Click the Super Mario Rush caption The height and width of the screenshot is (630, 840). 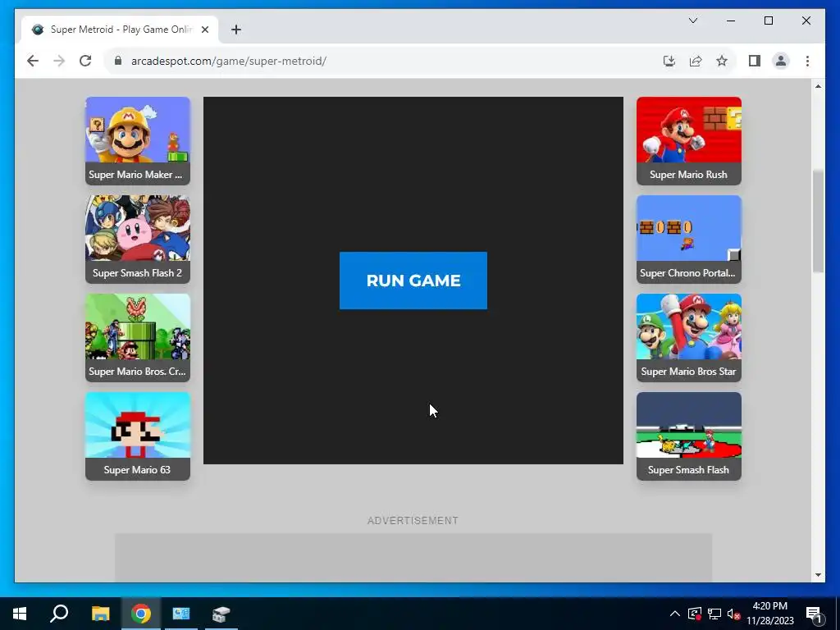click(x=688, y=175)
